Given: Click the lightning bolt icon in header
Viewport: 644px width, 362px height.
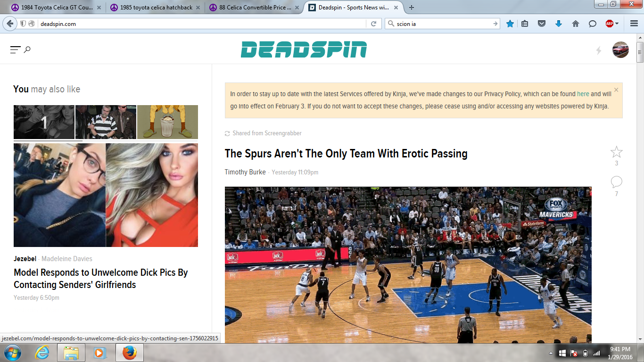Looking at the screenshot, I should pyautogui.click(x=599, y=50).
